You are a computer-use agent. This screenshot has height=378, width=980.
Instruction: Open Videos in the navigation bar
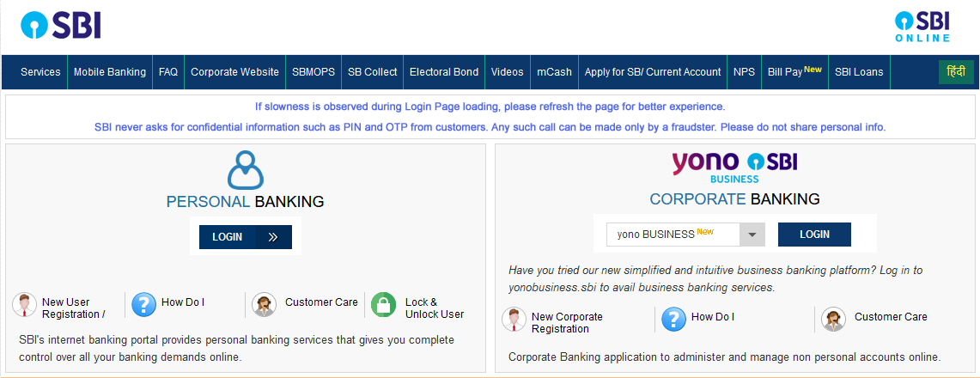pyautogui.click(x=508, y=72)
